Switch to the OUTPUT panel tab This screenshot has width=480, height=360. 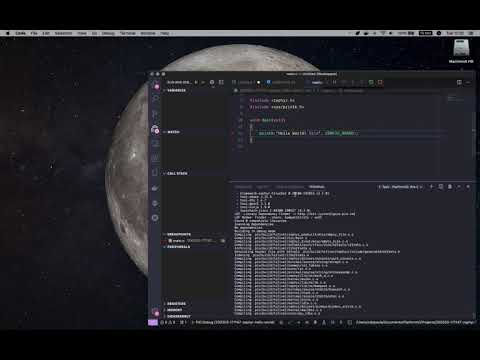tap(263, 187)
